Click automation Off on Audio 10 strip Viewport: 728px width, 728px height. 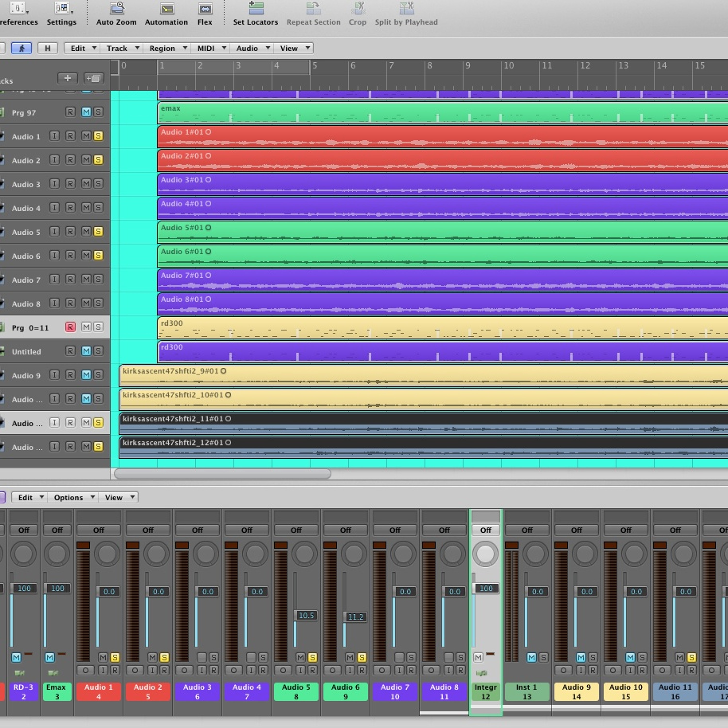tap(626, 530)
